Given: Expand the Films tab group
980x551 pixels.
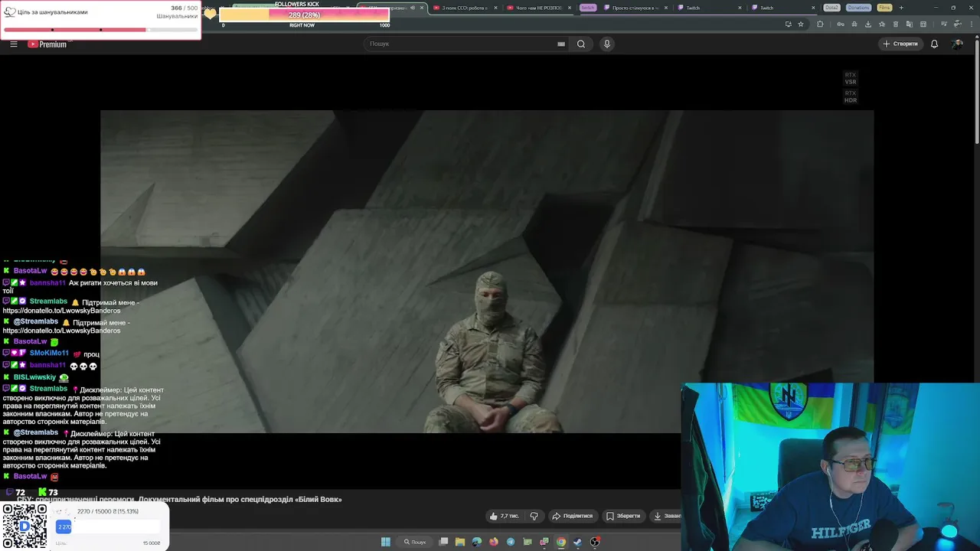Looking at the screenshot, I should point(884,8).
